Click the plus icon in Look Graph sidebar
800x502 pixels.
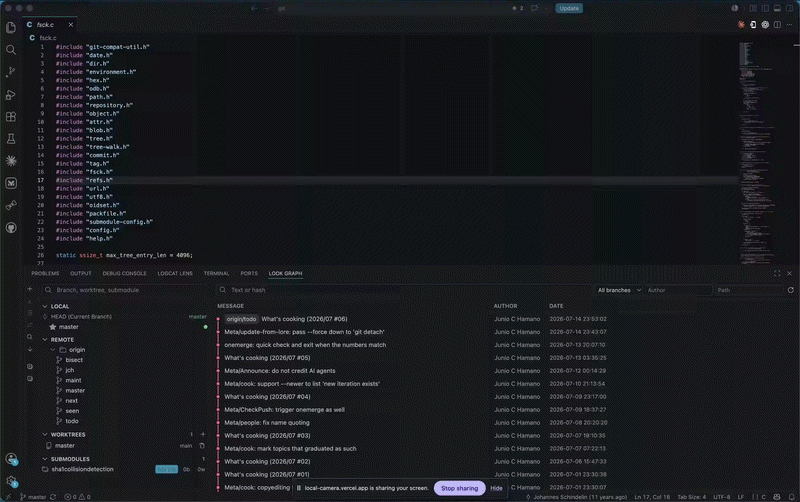click(30, 289)
